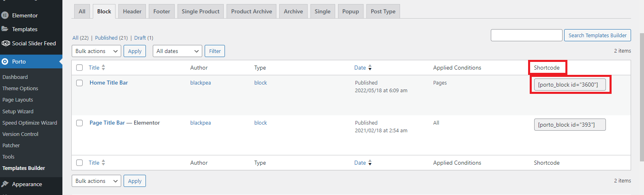Check the Page Title Bar row checkbox

click(79, 123)
